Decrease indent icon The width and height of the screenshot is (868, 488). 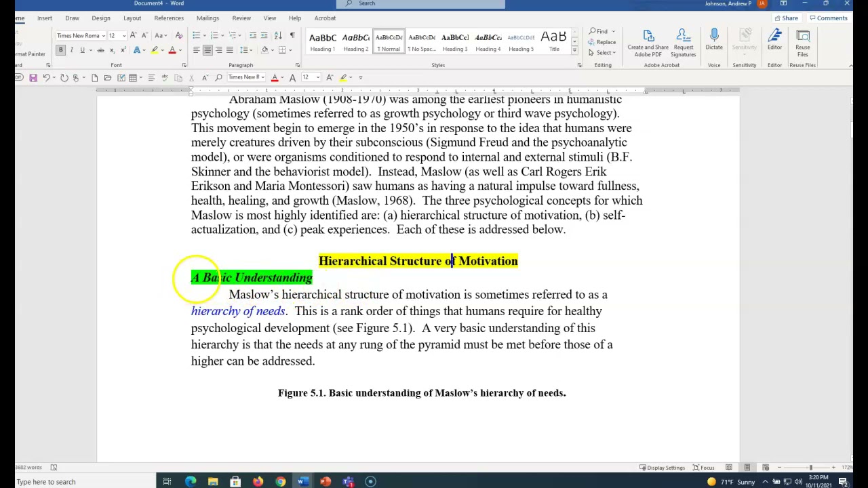coord(253,35)
